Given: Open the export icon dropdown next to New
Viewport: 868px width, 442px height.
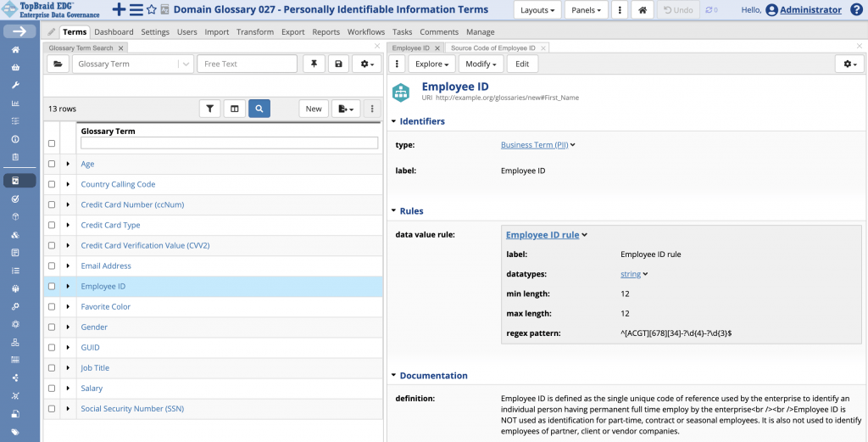Looking at the screenshot, I should [x=346, y=109].
